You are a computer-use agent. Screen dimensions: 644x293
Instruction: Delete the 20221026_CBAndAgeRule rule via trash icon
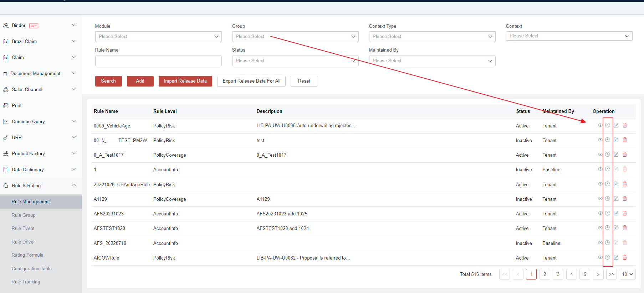tap(625, 184)
